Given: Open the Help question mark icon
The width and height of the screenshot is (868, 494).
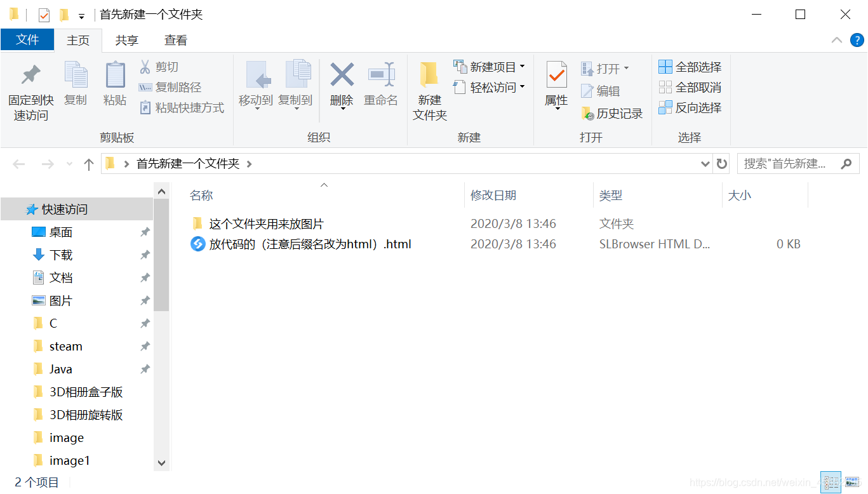Looking at the screenshot, I should pyautogui.click(x=857, y=40).
